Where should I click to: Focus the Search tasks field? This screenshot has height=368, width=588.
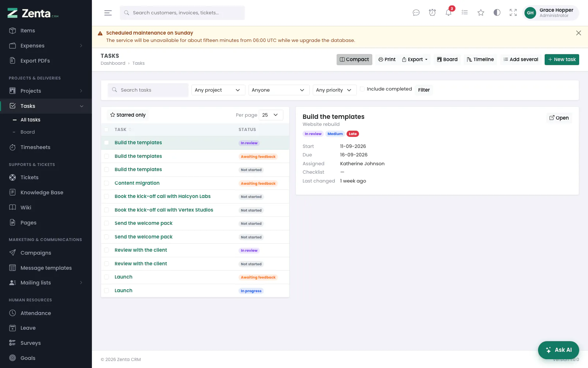tap(148, 90)
